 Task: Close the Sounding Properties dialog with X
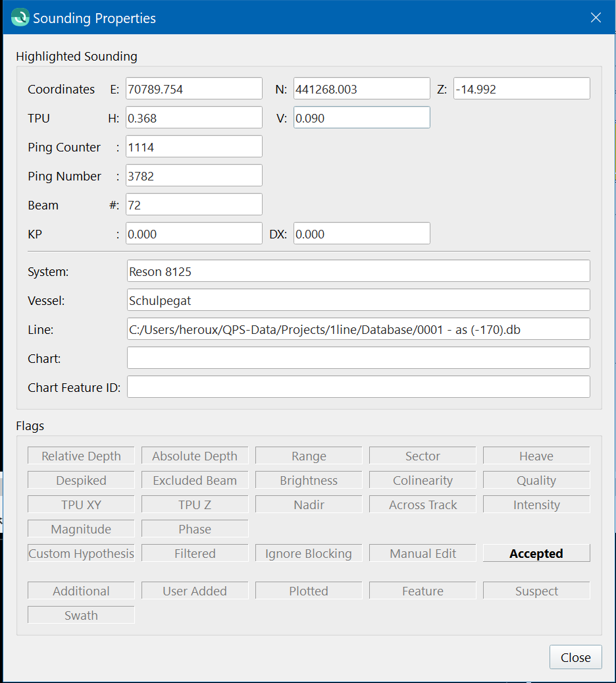click(596, 17)
